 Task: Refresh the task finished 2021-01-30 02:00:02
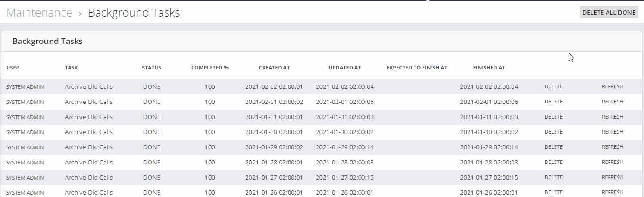click(x=612, y=132)
